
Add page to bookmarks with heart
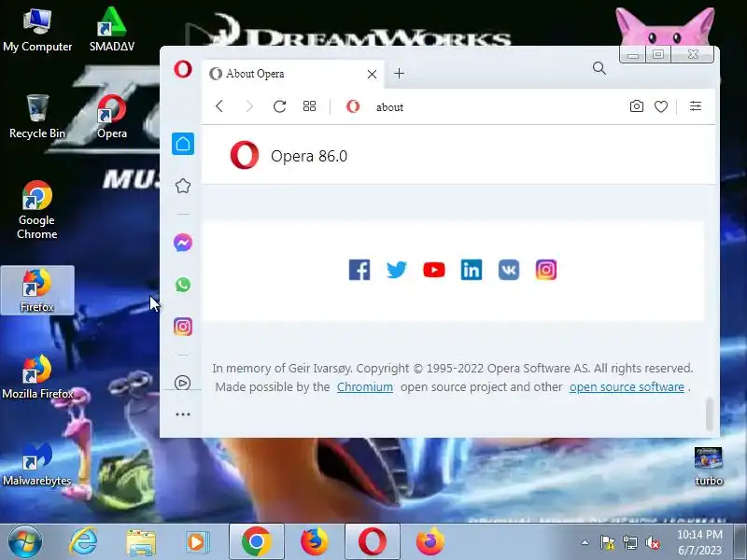click(661, 106)
